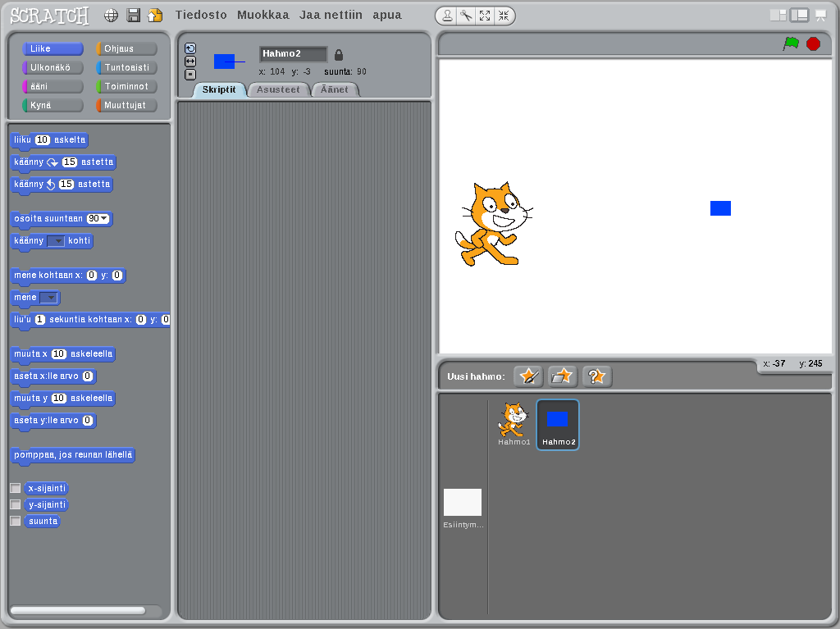Viewport: 840px width, 629px height.
Task: Open the Muokkaa menu
Action: pyautogui.click(x=263, y=15)
